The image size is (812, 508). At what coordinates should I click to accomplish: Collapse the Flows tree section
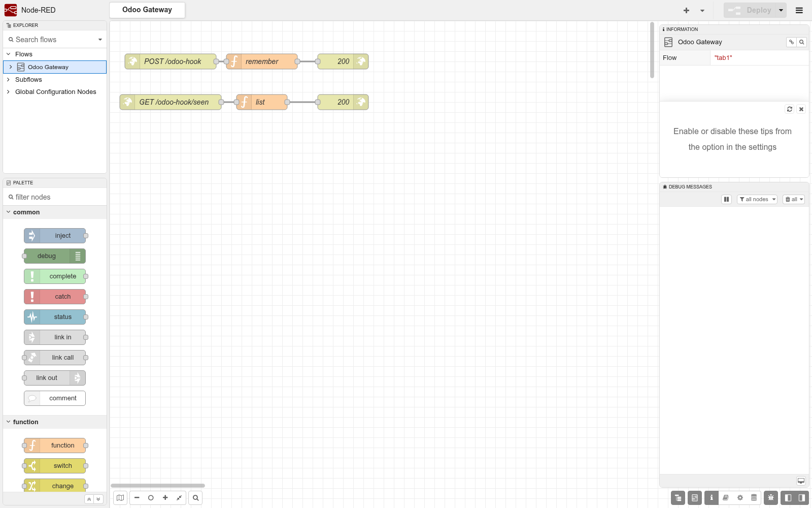(x=8, y=54)
